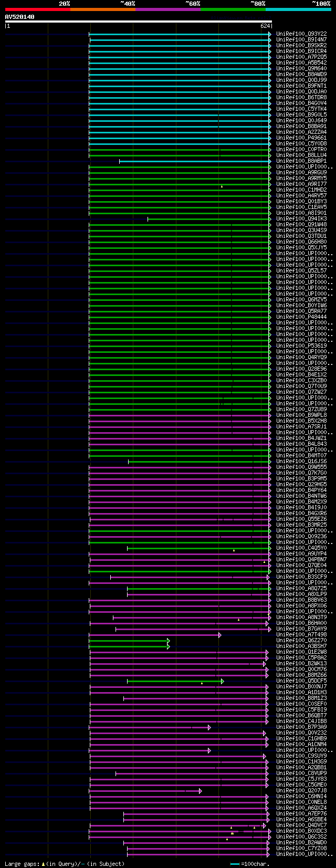Click the purple alignment bar of UniRef100_Q207J8

click(145, 791)
